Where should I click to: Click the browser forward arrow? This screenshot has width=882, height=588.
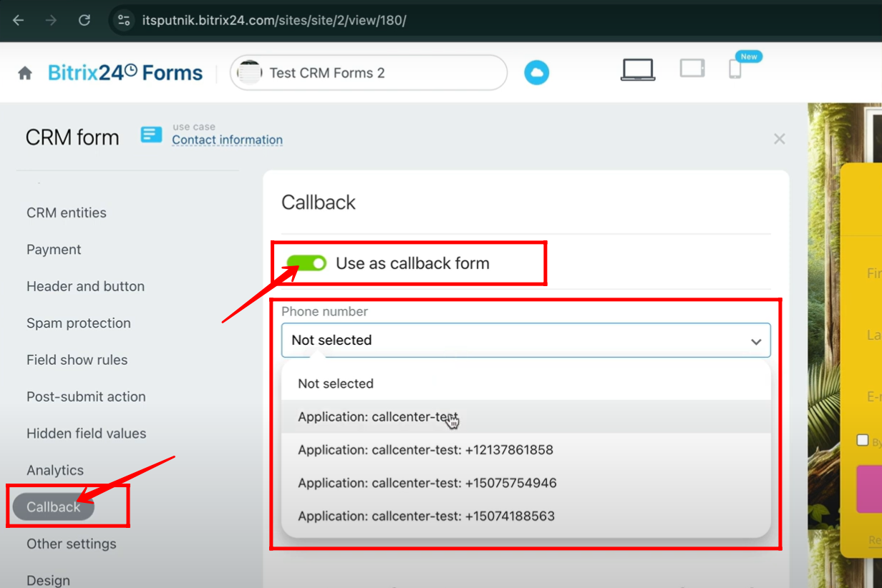click(x=51, y=20)
